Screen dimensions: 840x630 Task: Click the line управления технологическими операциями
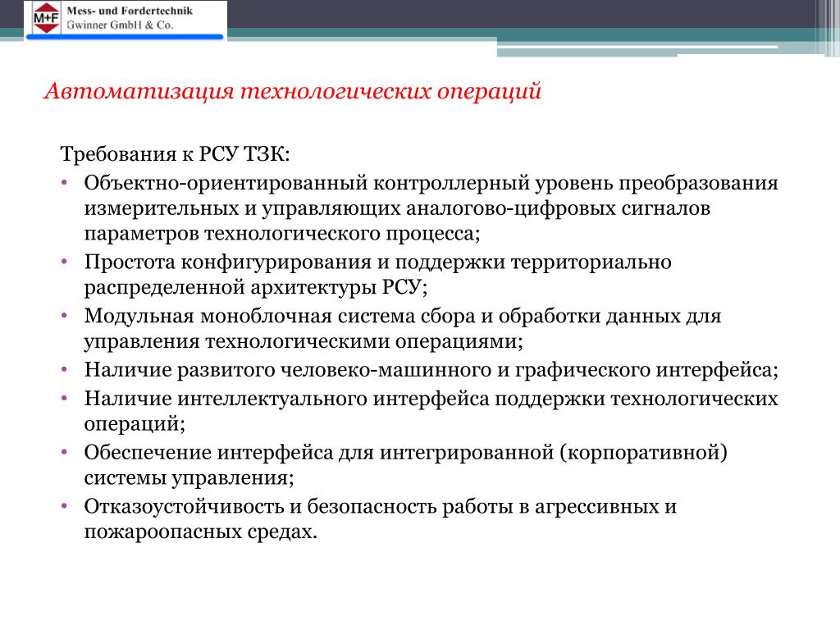304,342
